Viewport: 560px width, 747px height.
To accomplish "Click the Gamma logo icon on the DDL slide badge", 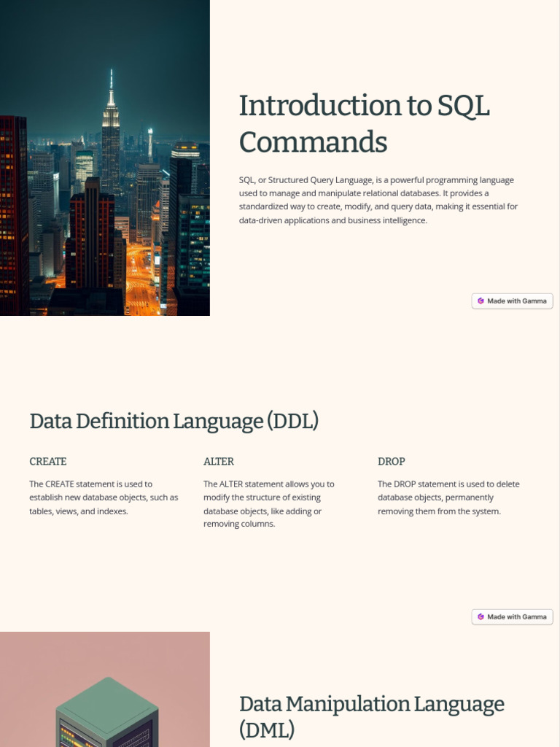I will (x=481, y=616).
